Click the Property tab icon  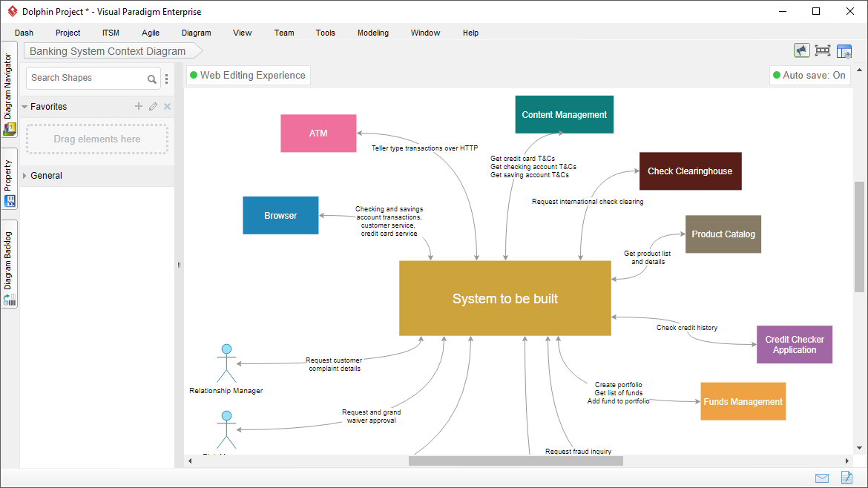point(10,202)
